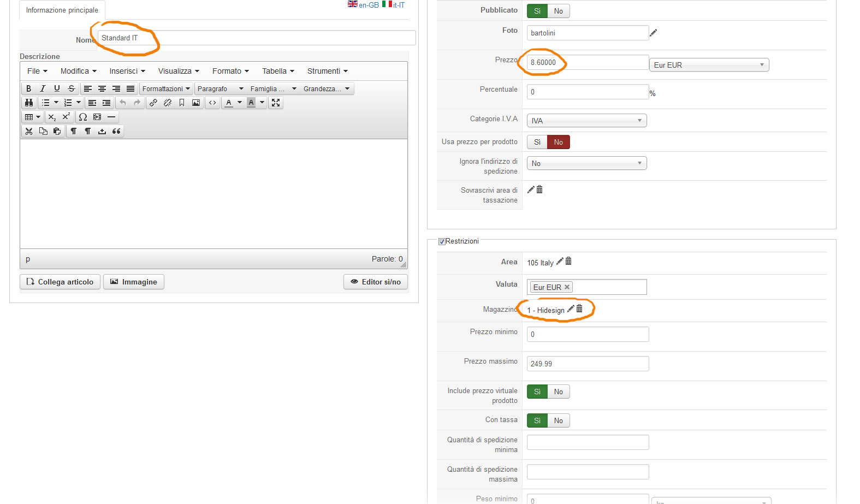Insert a numbered list
Image resolution: width=860 pixels, height=504 pixels.
coord(68,103)
